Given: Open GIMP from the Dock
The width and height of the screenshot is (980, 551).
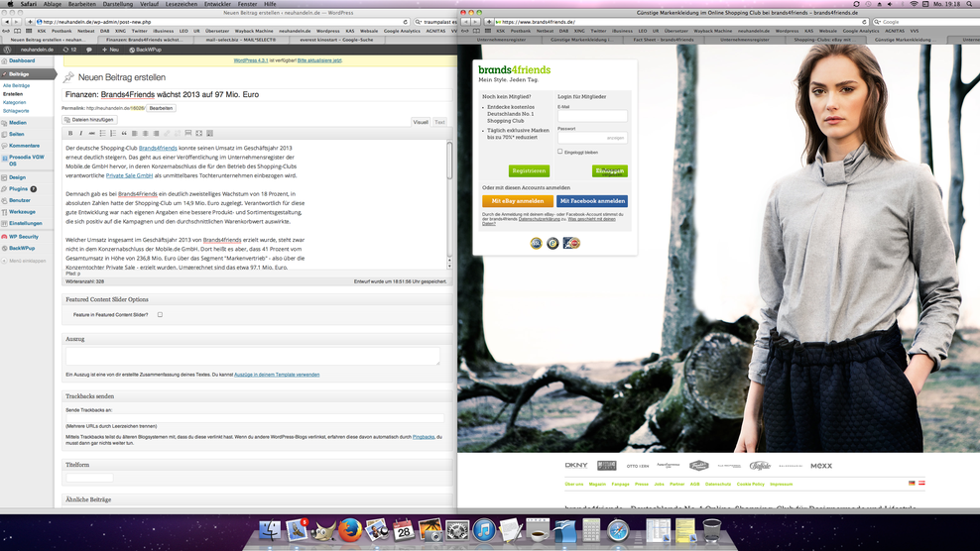Looking at the screenshot, I should tap(323, 530).
